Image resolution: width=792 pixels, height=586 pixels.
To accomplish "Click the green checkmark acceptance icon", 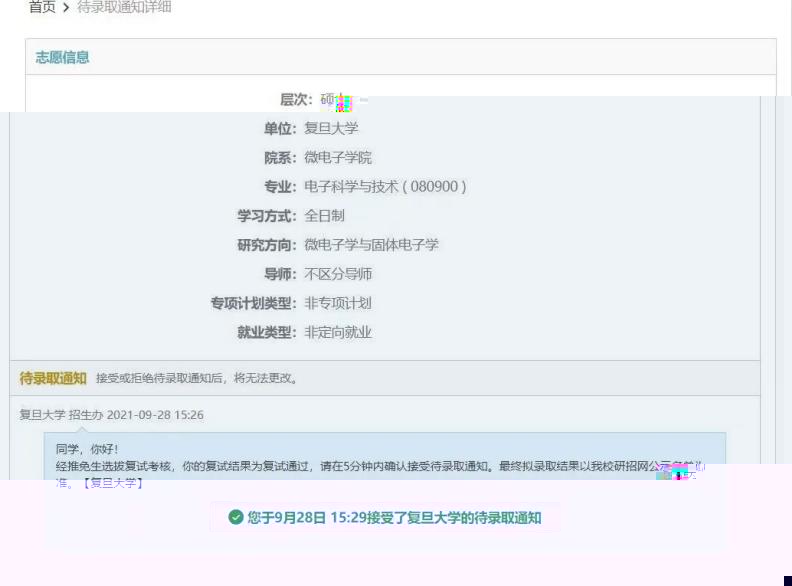I will 235,517.
